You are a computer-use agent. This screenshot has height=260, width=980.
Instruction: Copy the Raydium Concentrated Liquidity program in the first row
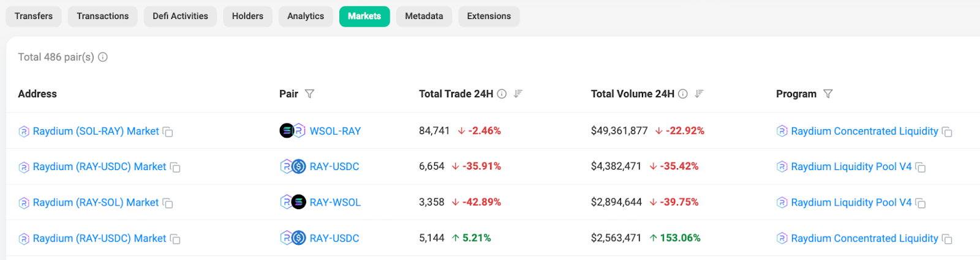[947, 132]
